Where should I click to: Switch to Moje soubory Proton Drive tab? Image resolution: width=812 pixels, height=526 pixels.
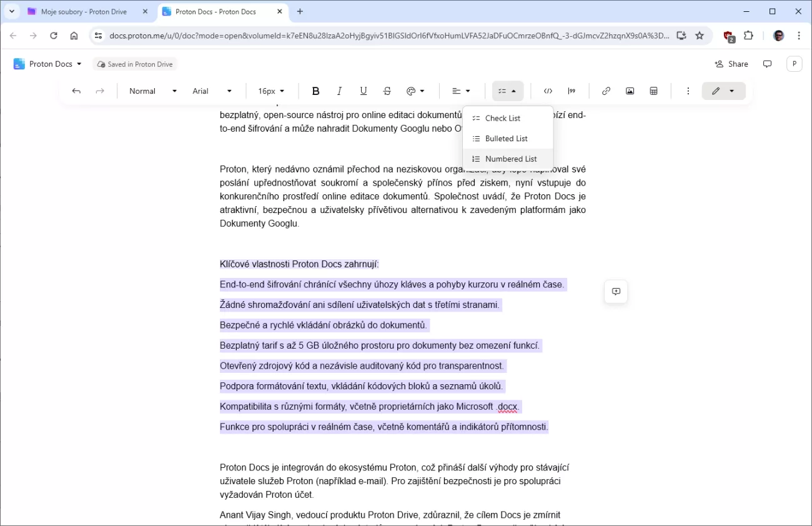coord(84,12)
